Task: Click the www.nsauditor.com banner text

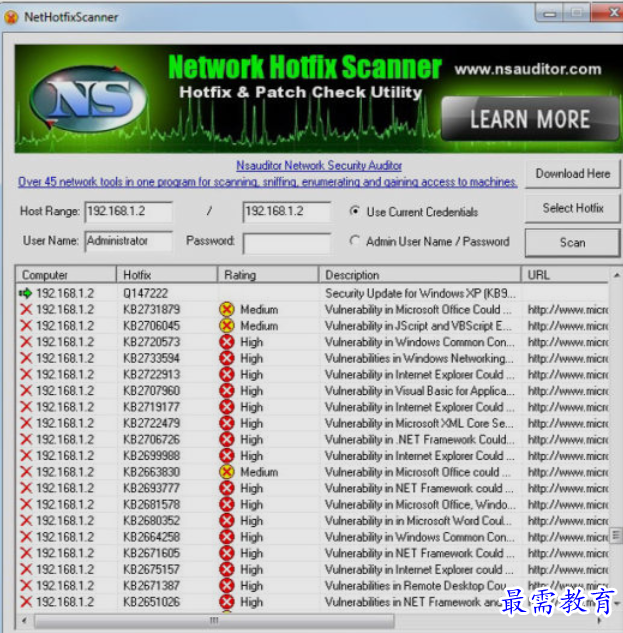Action: pos(528,69)
